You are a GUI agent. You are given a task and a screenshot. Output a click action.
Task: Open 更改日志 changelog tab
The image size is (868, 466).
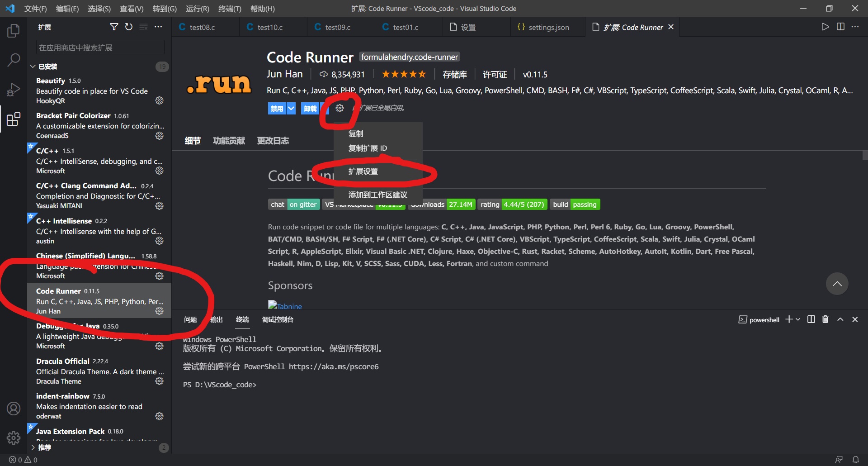(273, 141)
